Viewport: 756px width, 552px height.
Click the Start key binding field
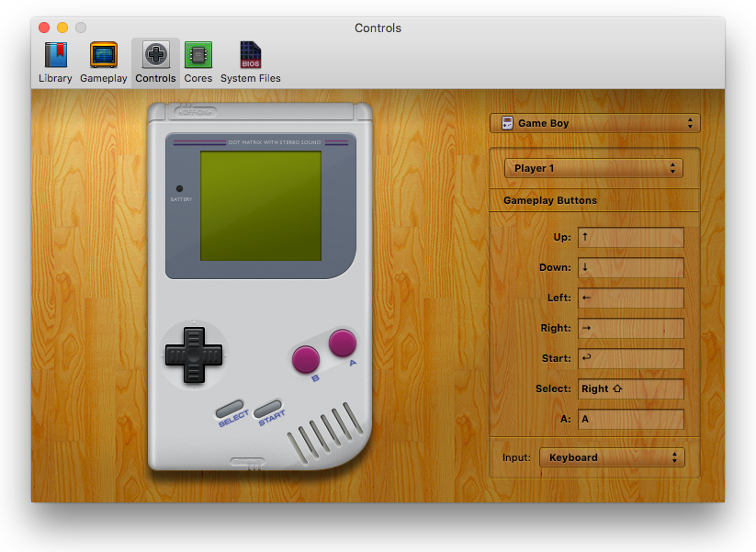coord(630,358)
